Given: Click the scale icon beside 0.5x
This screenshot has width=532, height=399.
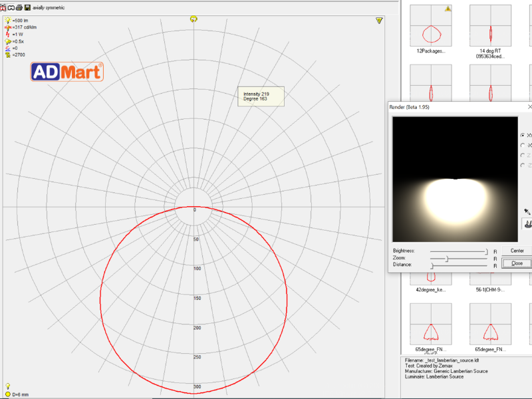Looking at the screenshot, I should (x=8, y=41).
